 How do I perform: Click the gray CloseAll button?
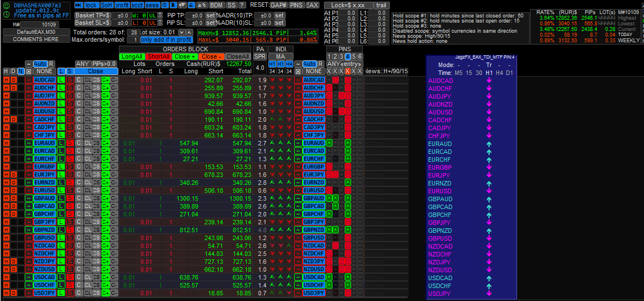click(x=237, y=56)
